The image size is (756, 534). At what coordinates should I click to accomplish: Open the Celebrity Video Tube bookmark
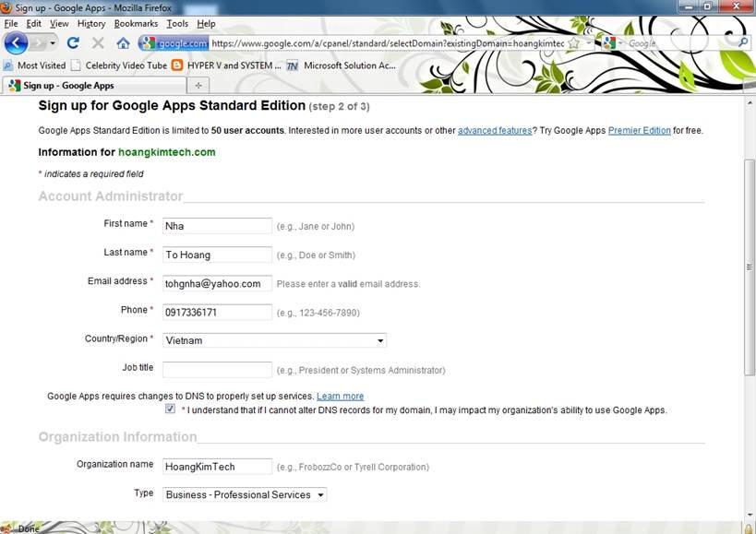(x=119, y=65)
